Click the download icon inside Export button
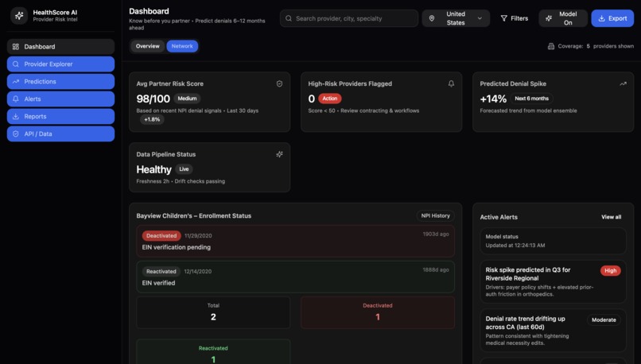This screenshot has width=641, height=364. pos(601,18)
